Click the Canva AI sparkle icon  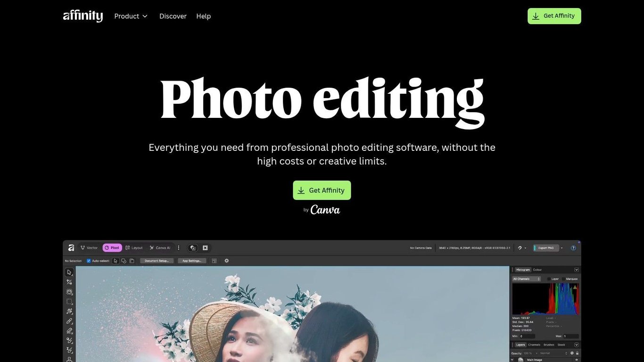pos(152,247)
